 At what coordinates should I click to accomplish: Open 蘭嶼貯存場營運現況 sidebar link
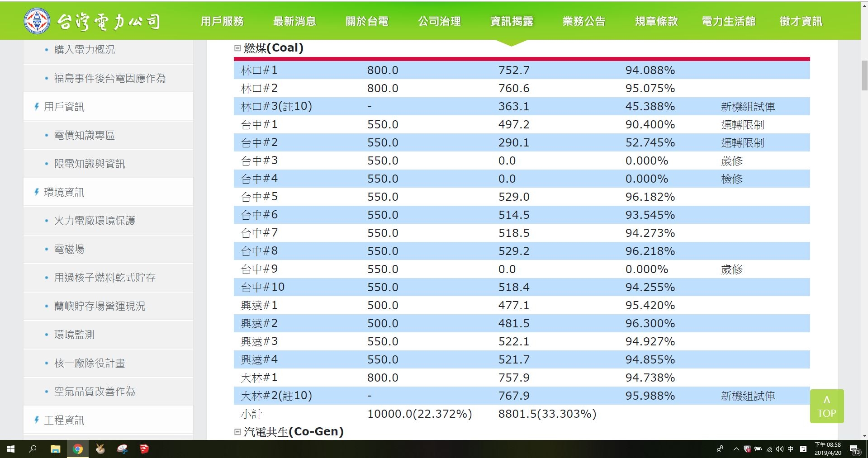coord(100,306)
